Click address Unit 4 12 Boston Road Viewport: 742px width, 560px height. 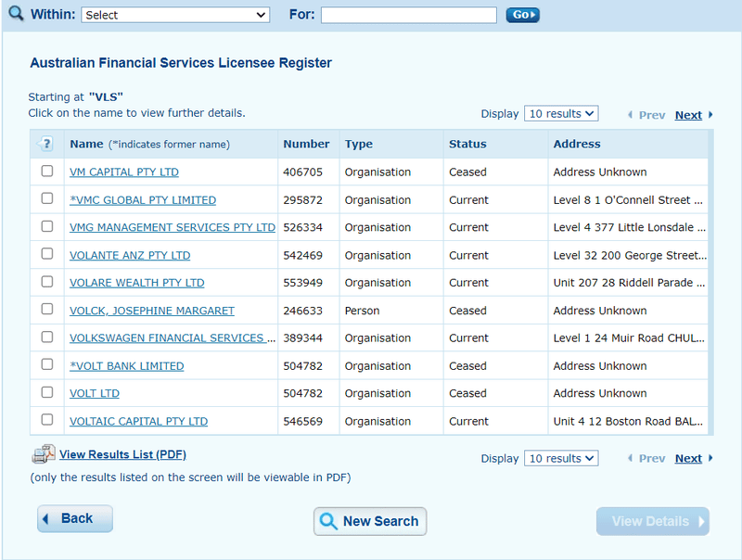[629, 422]
